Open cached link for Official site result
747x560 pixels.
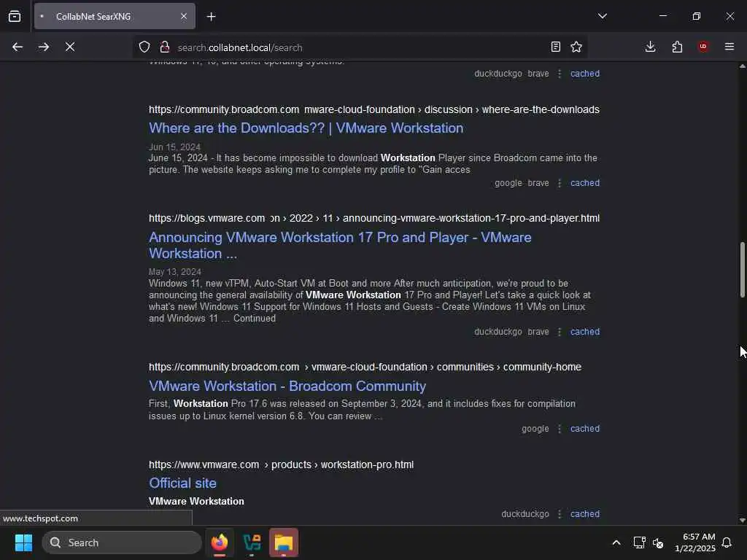click(585, 514)
